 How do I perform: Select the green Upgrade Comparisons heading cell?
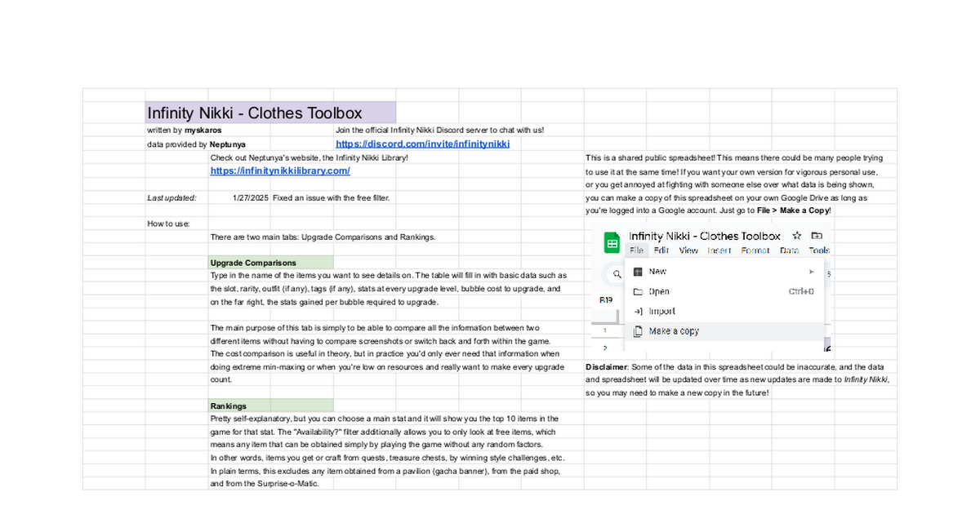[x=271, y=263]
